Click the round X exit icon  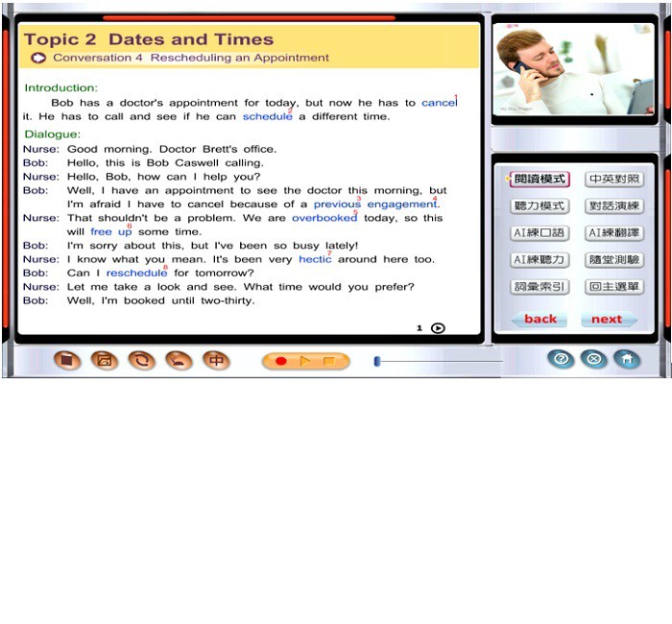click(x=594, y=359)
